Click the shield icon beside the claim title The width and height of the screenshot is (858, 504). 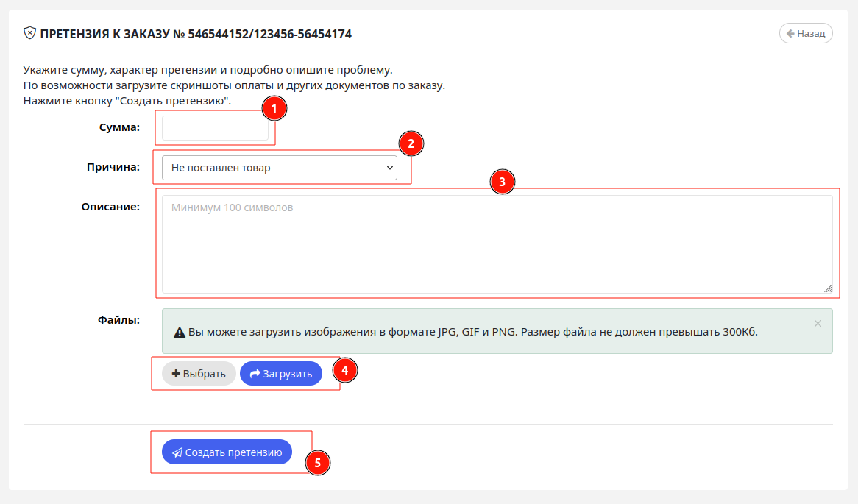click(x=29, y=33)
